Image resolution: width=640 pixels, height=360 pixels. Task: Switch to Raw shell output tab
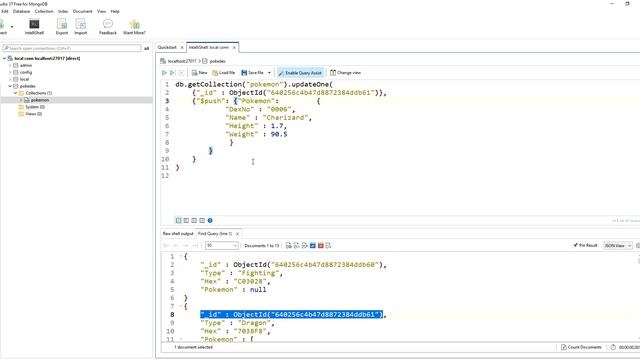point(178,233)
